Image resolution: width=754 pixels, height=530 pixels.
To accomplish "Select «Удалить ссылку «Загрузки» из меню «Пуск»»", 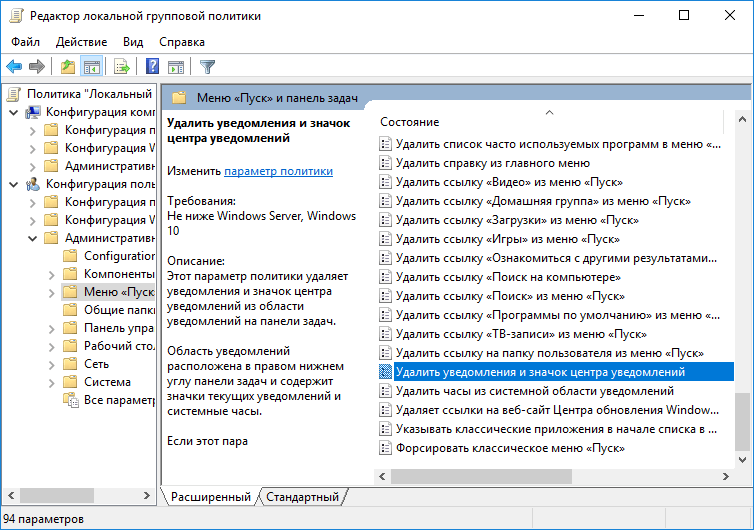I will [517, 220].
